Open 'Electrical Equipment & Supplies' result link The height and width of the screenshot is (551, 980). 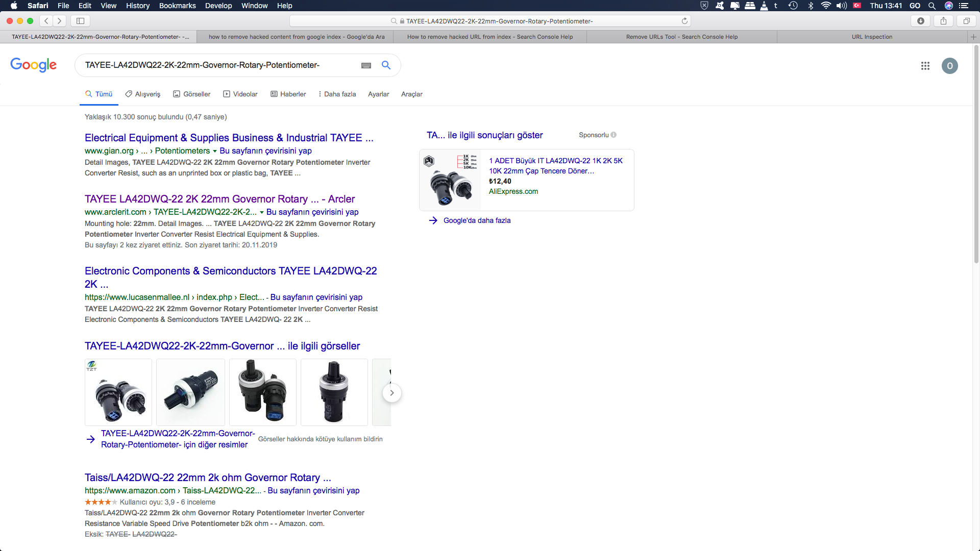click(229, 138)
